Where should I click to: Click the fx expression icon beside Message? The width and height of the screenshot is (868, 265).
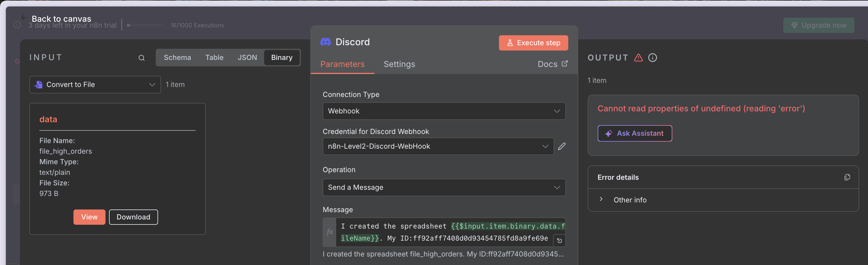[329, 232]
